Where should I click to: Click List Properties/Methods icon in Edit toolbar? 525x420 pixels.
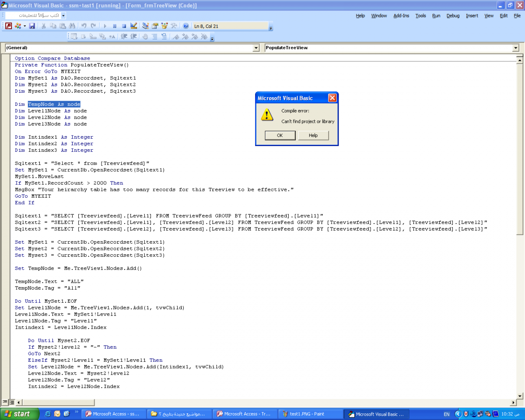point(74,37)
